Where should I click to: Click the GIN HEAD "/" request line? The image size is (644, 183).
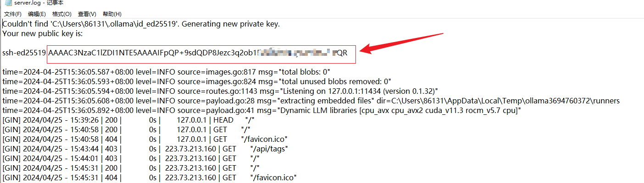[128, 120]
